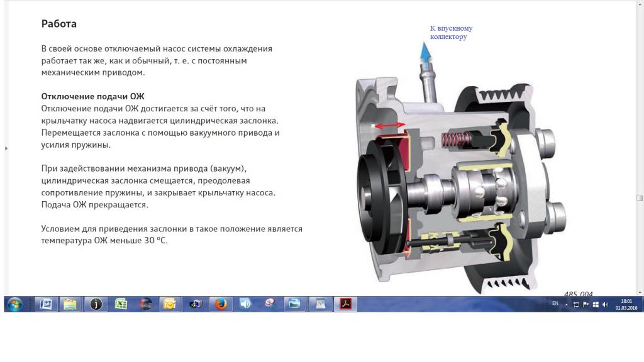Image resolution: width=644 pixels, height=362 pixels.
Task: Open the volume speaker tray icon
Action: tap(605, 305)
